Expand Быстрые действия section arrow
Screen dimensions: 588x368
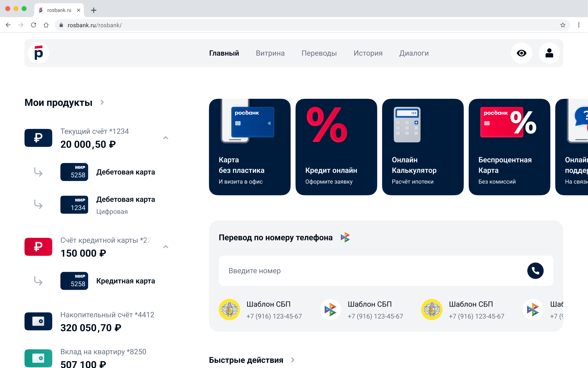pyautogui.click(x=293, y=360)
